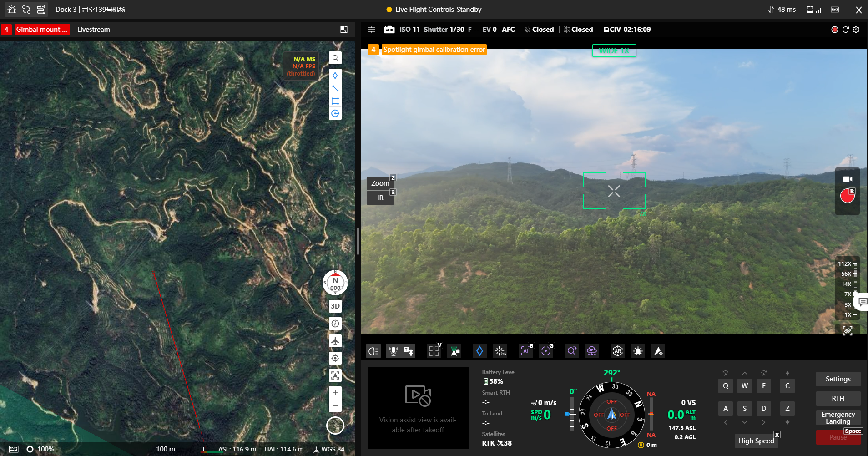Open the flight control settings sliders

coord(372,29)
